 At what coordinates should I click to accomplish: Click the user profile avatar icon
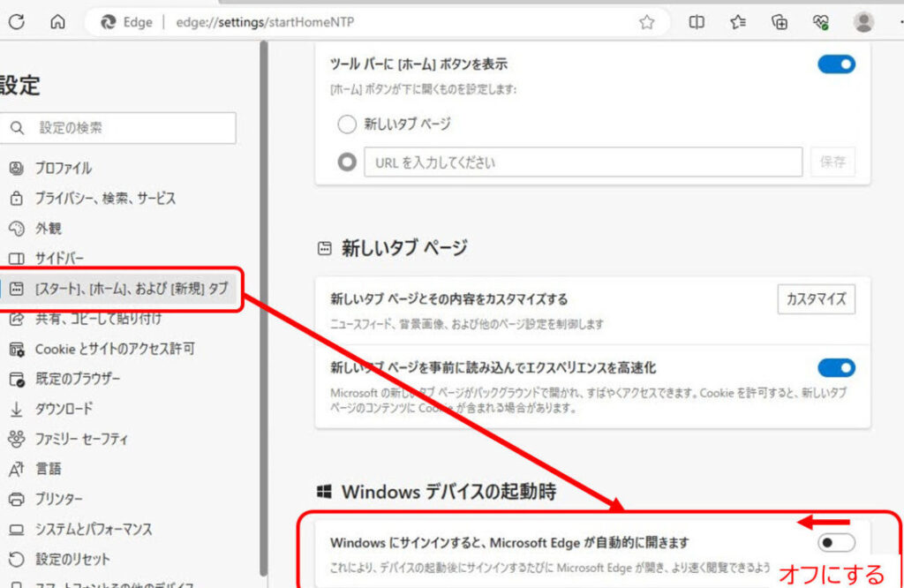point(863,23)
